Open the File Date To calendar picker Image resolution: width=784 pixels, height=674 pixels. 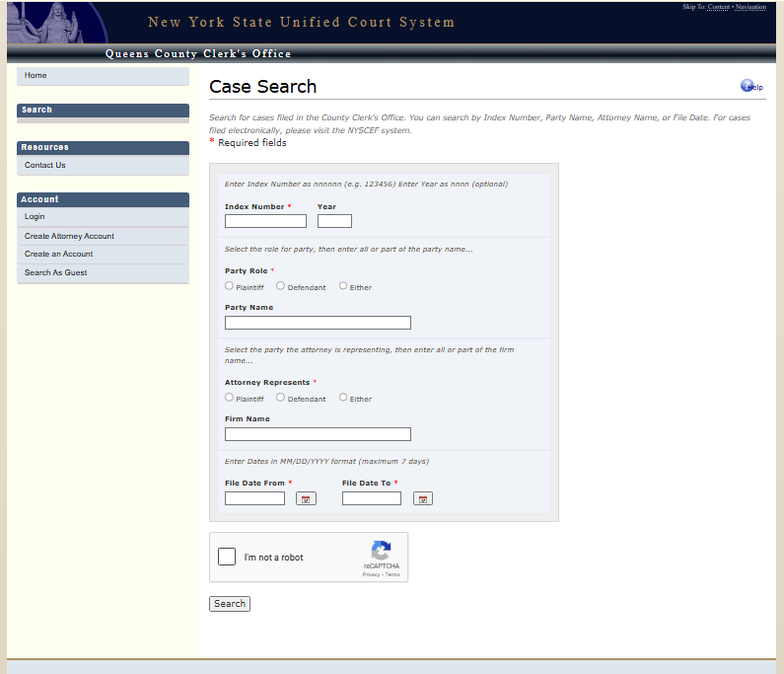click(423, 499)
